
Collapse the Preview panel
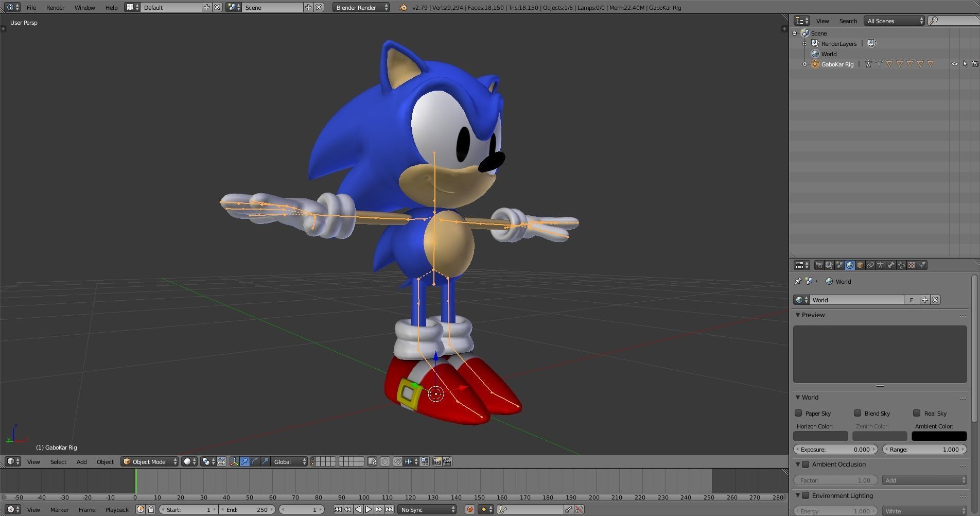pyautogui.click(x=798, y=315)
